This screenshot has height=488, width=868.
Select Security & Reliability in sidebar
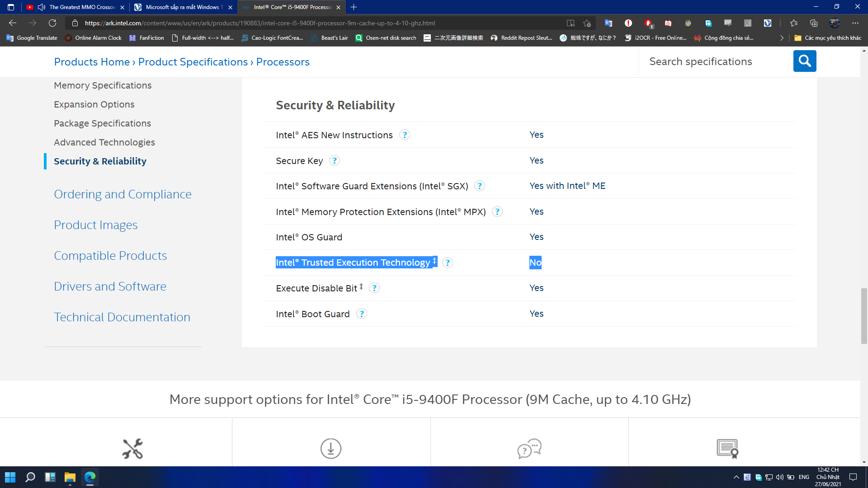click(100, 161)
